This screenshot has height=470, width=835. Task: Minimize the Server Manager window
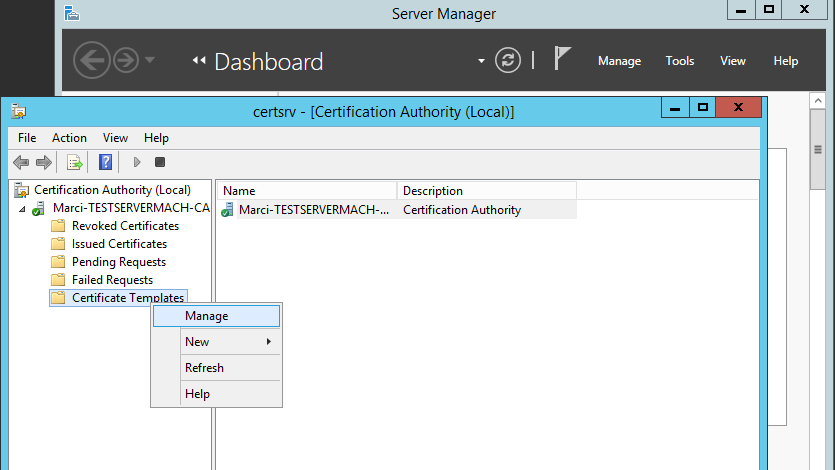click(741, 10)
